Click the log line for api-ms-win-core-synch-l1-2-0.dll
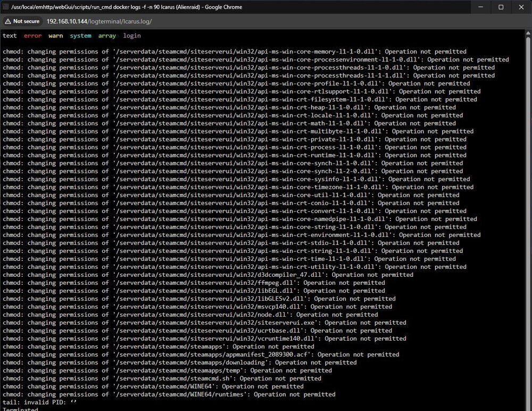The height and width of the screenshot is (411, 532). (x=233, y=171)
